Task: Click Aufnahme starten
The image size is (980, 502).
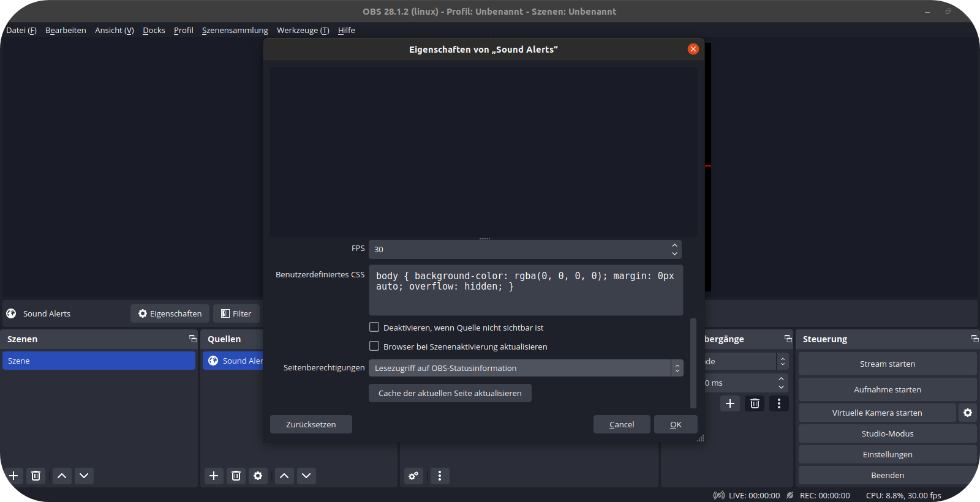Action: [888, 389]
